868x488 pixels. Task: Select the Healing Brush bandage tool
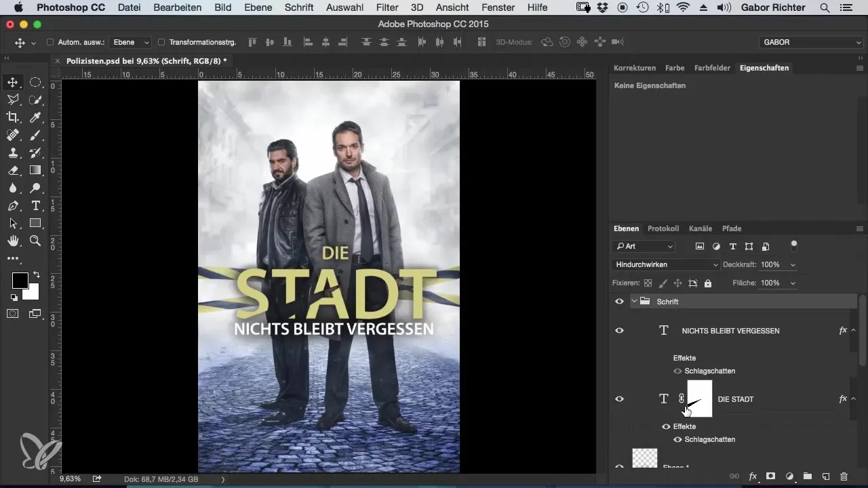(x=13, y=135)
